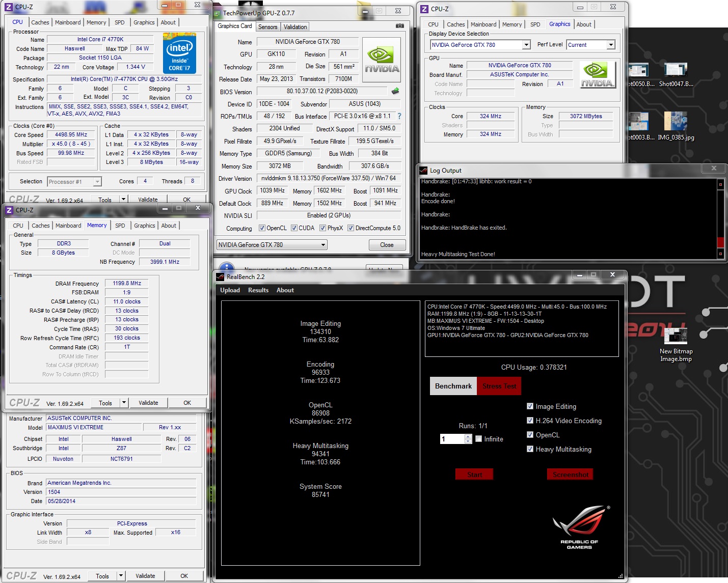Uncheck Heavy Multitasking test
The image size is (728, 583).
tap(530, 449)
